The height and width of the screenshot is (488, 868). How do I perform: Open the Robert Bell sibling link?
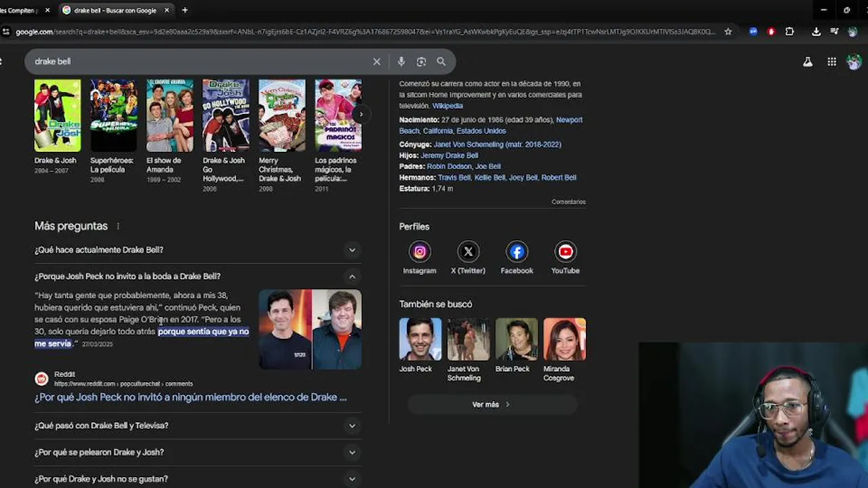point(559,178)
